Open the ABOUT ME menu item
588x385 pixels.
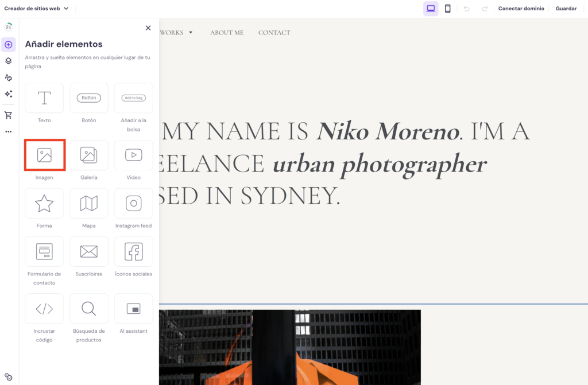tap(227, 33)
